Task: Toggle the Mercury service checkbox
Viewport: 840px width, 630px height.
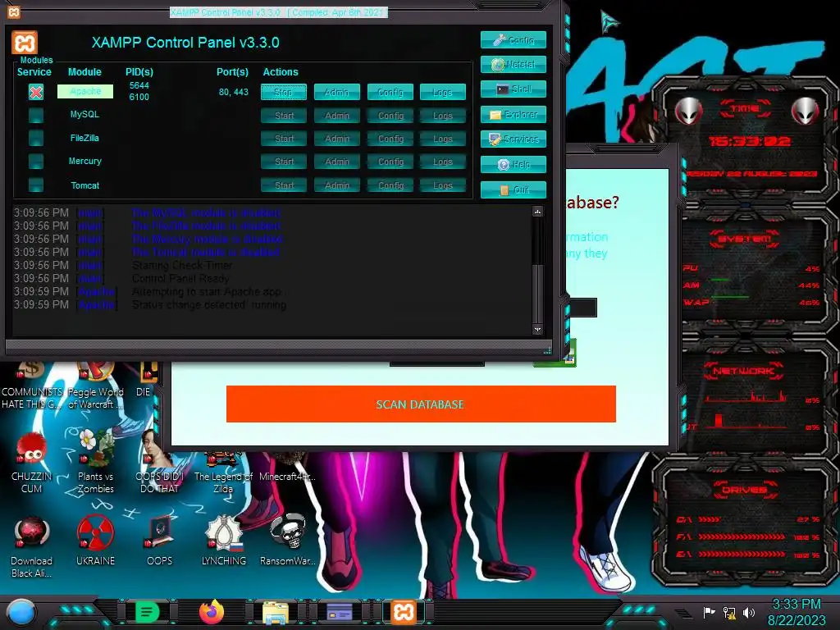Action: [x=36, y=162]
